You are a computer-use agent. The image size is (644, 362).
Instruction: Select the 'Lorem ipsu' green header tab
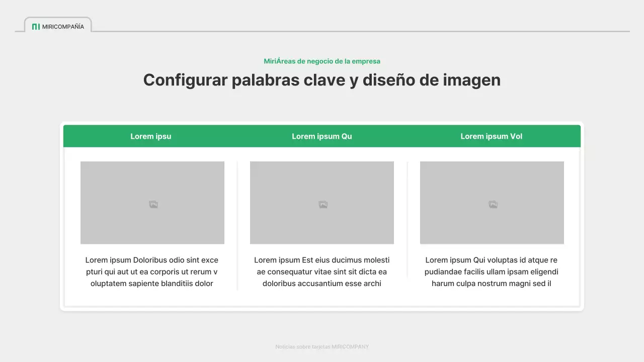click(x=151, y=136)
